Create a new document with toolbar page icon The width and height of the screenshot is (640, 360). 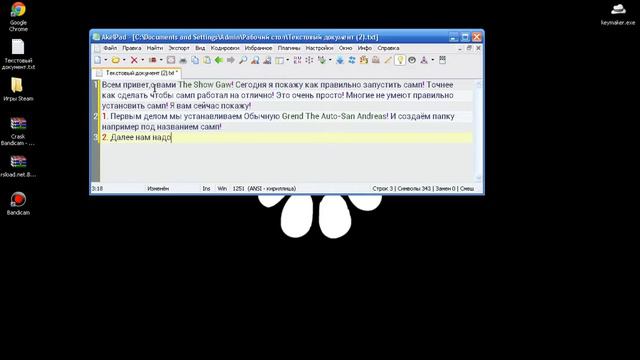tap(98, 60)
